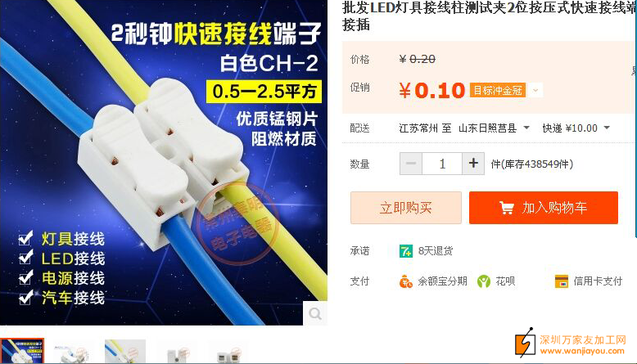Select the third thumbnail with yellow wire
Image resolution: width=637 pixels, height=364 pixels.
(125, 352)
